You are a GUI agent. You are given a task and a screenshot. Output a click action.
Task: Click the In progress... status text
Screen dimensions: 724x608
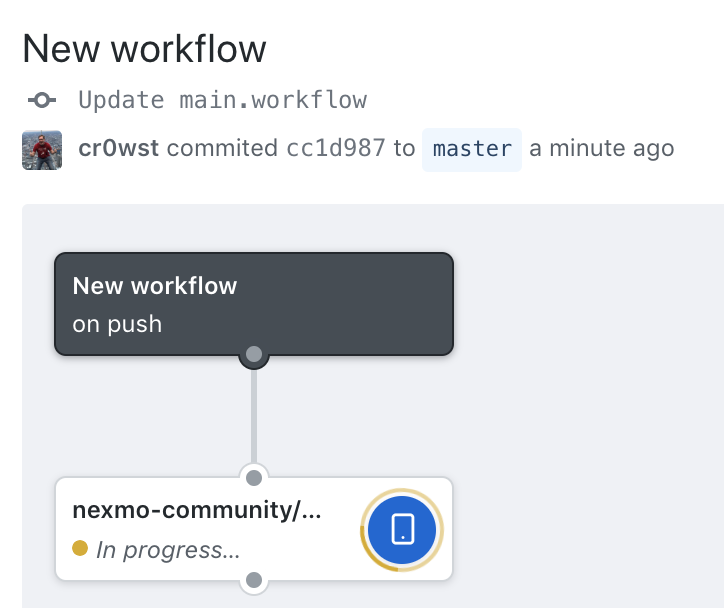(168, 550)
